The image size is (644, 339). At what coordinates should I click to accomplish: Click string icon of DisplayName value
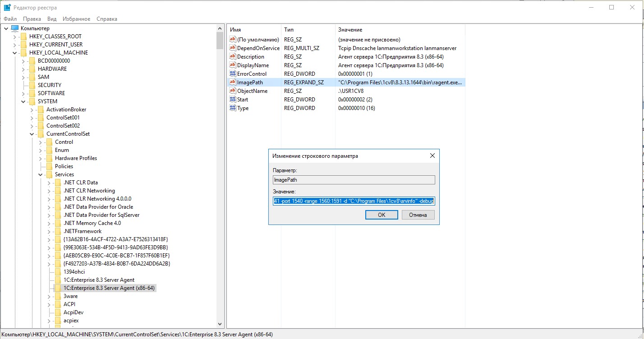click(x=233, y=65)
